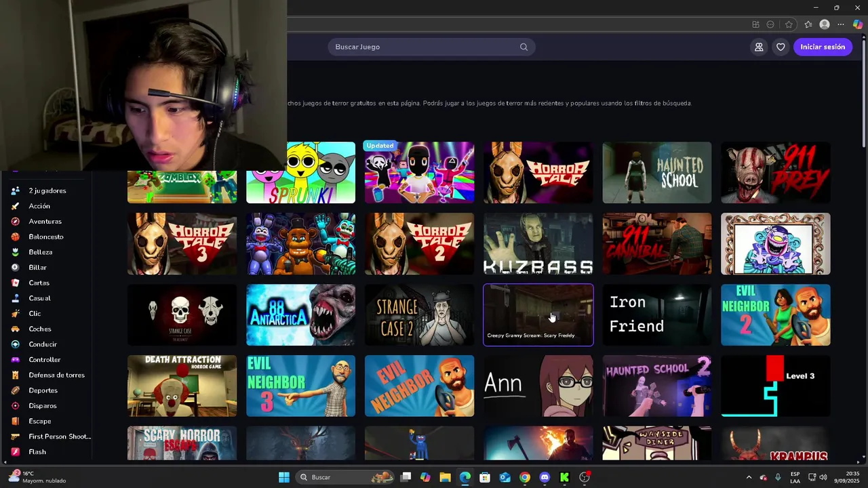This screenshot has width=868, height=488.
Task: Open the Ann game thumbnail
Action: [x=538, y=386]
